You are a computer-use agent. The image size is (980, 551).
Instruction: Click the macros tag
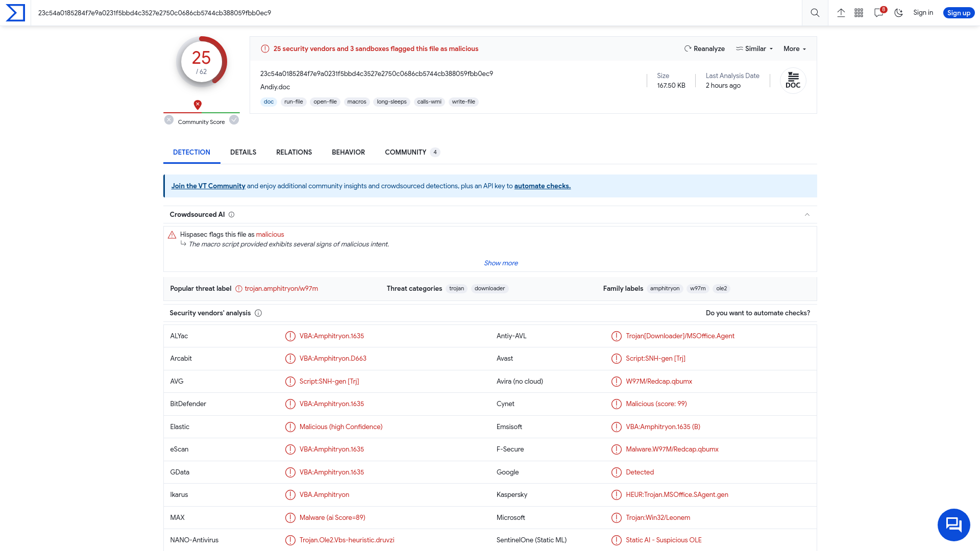click(357, 102)
